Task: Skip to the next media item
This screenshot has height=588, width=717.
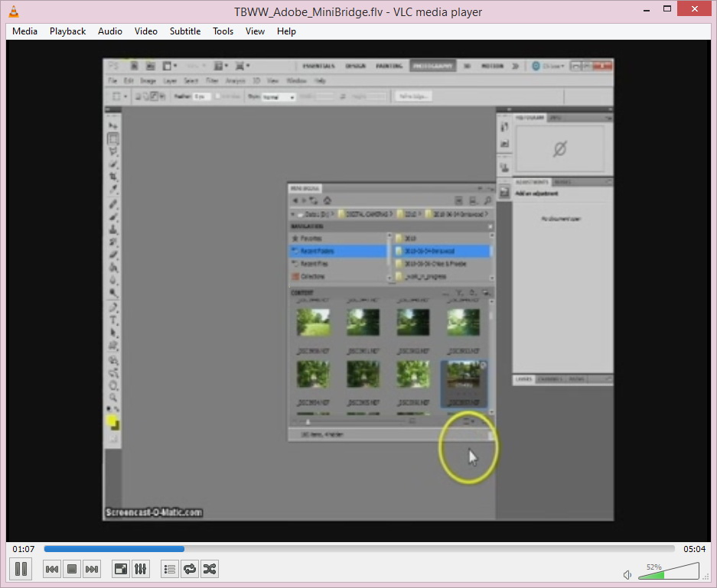Action: 92,569
